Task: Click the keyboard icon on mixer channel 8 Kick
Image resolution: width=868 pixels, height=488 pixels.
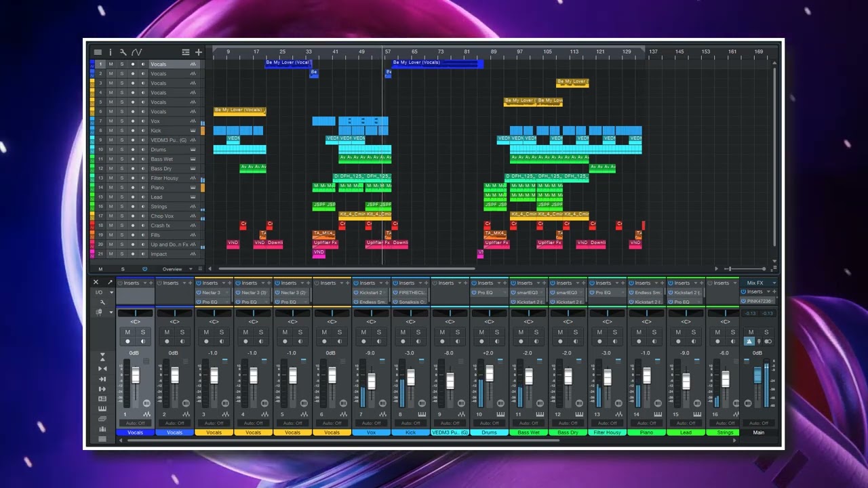Action: coord(422,414)
